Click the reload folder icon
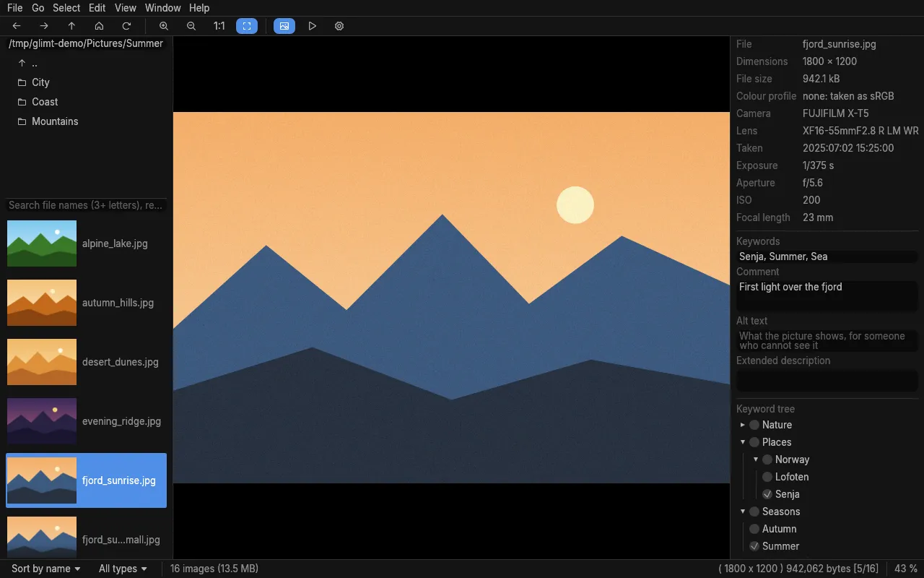924x578 pixels. click(126, 26)
